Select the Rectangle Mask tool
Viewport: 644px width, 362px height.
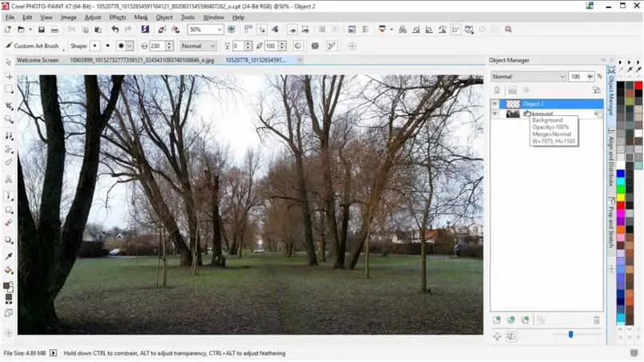click(x=9, y=90)
